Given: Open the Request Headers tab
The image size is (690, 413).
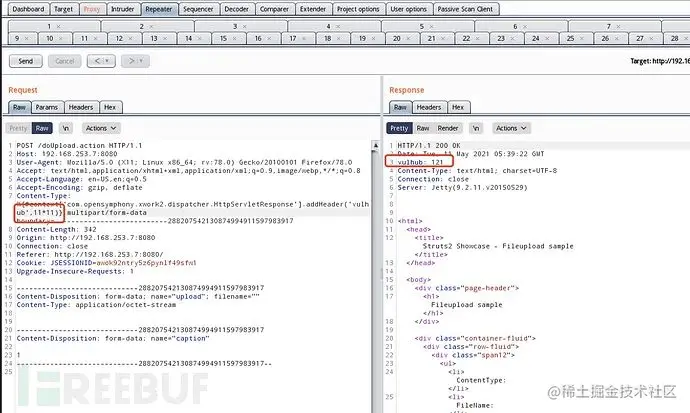Looking at the screenshot, I should (x=81, y=107).
